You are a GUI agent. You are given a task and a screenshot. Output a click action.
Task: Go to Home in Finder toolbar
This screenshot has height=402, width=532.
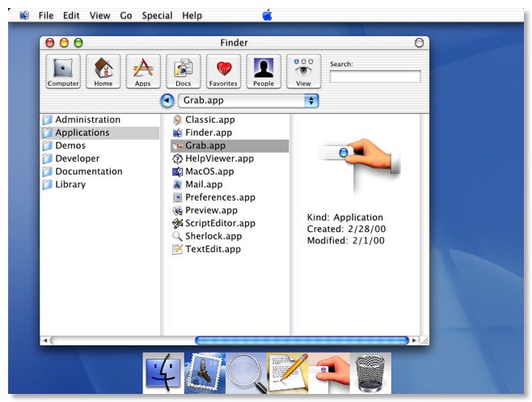(103, 71)
